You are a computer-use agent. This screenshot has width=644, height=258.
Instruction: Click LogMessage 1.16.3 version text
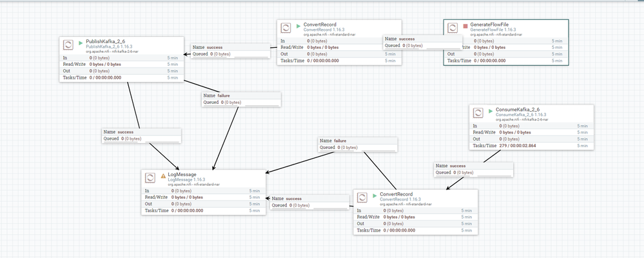point(186,180)
